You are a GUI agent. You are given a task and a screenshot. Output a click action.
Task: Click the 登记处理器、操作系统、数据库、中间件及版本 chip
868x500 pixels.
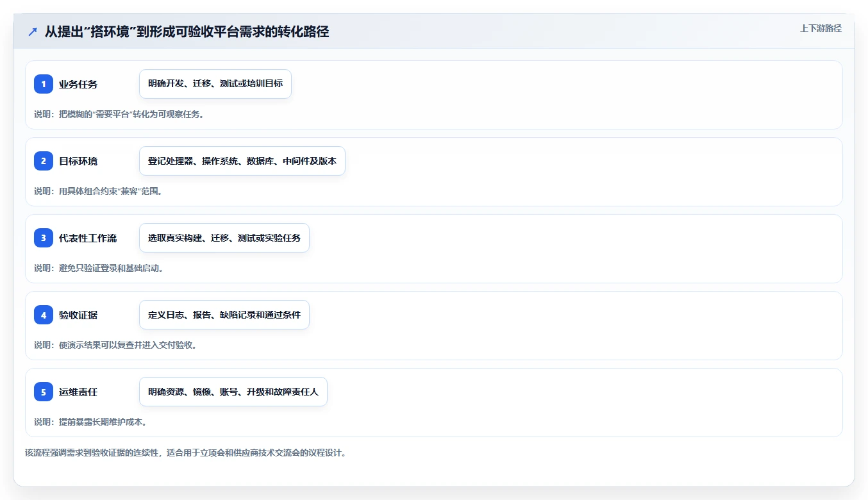click(x=242, y=161)
